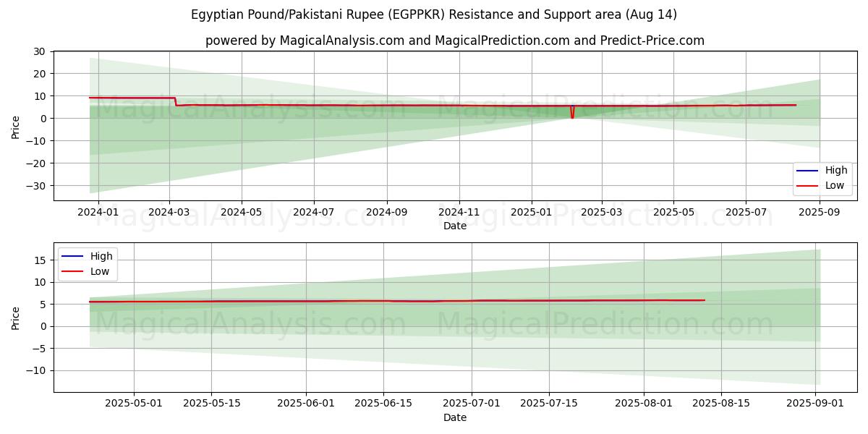Click the 2024-09 tick label

[x=386, y=212]
